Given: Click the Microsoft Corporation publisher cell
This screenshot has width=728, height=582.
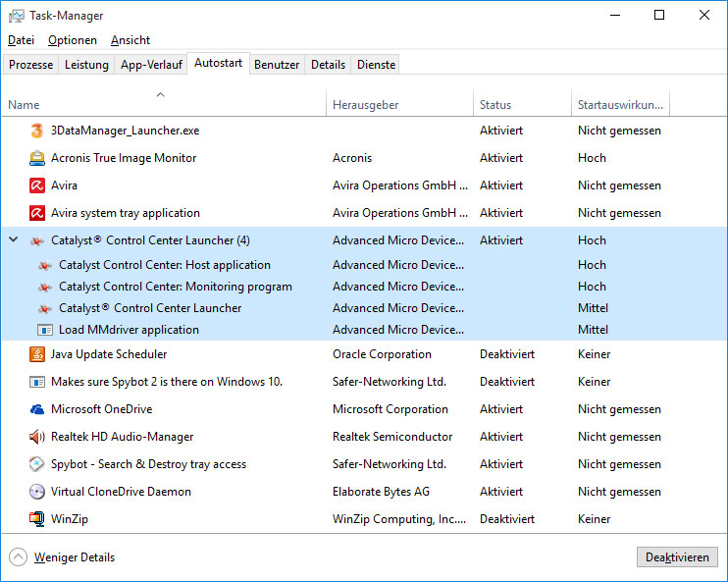Looking at the screenshot, I should pos(390,409).
